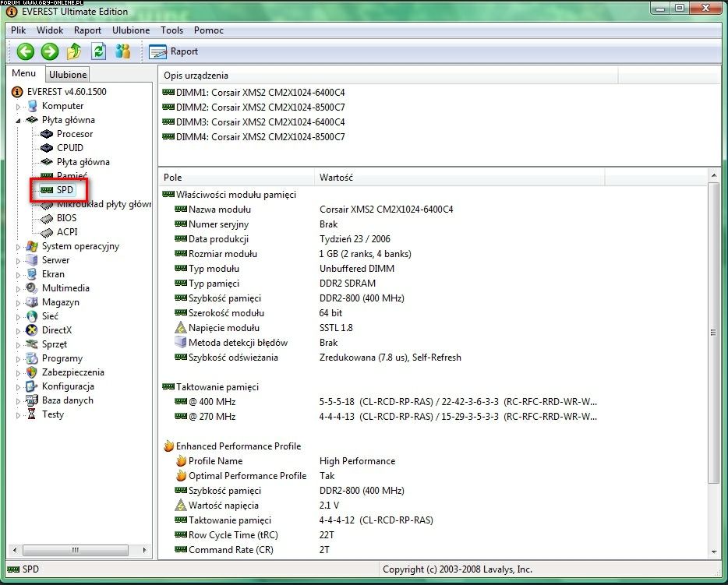728x585 pixels.
Task: Click the Wartość column header
Action: (x=336, y=178)
